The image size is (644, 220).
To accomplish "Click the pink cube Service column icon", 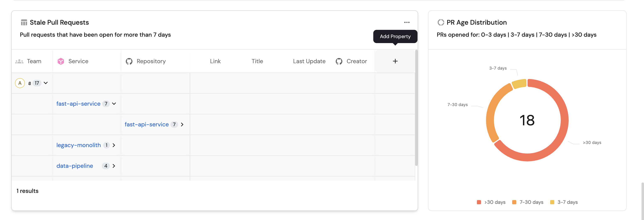I will 61,61.
